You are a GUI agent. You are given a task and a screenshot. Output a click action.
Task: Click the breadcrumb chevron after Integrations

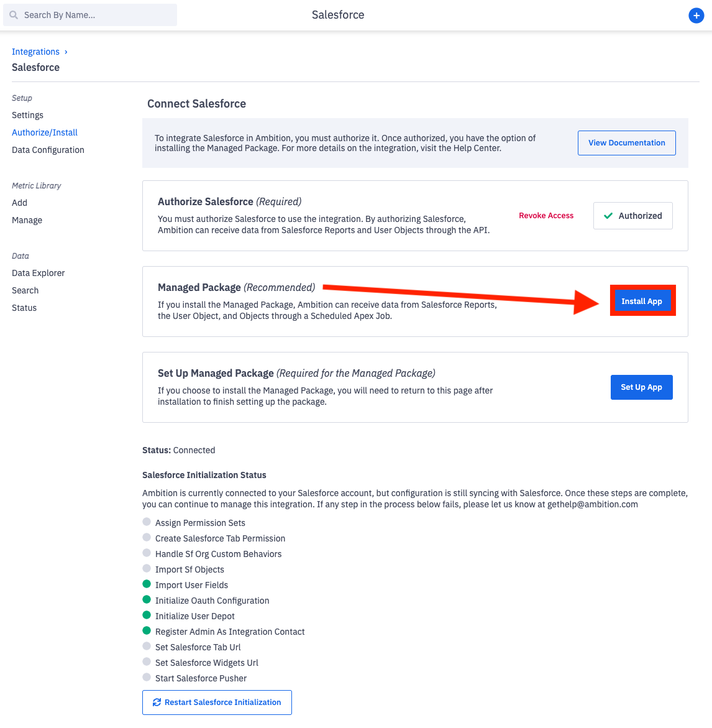tap(66, 52)
